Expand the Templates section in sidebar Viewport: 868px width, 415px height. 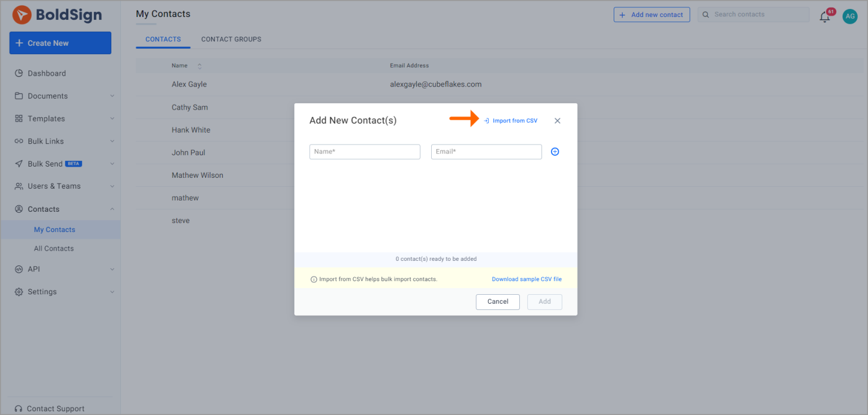(46, 119)
